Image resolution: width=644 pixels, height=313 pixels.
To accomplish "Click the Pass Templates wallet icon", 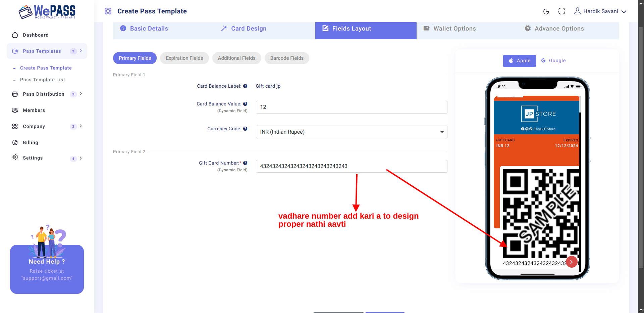I will coord(15,51).
